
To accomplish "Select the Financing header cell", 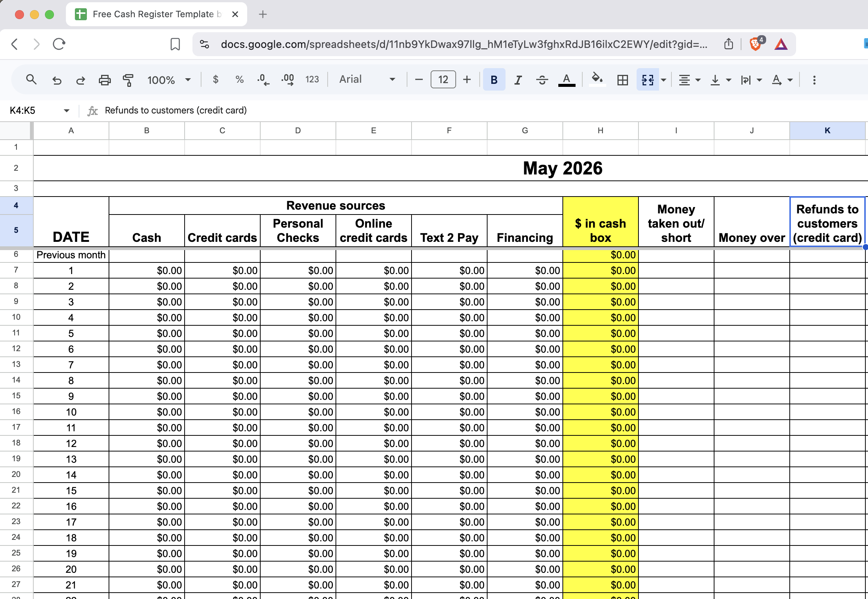I will coord(525,231).
